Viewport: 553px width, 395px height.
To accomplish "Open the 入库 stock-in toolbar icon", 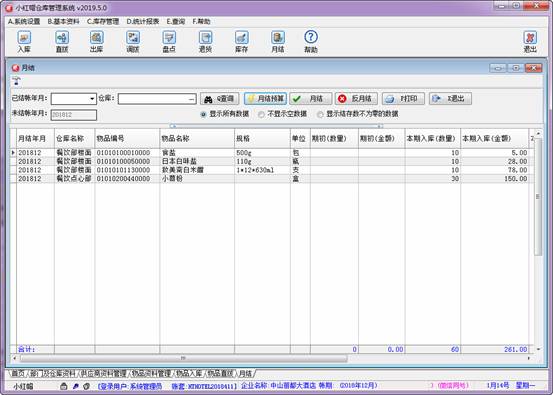I will point(24,41).
